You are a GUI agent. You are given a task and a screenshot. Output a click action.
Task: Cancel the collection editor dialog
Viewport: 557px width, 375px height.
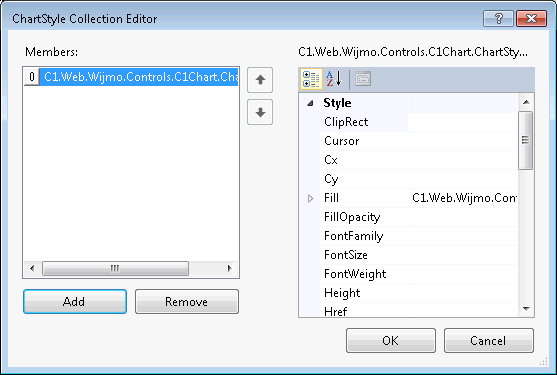[x=489, y=341]
